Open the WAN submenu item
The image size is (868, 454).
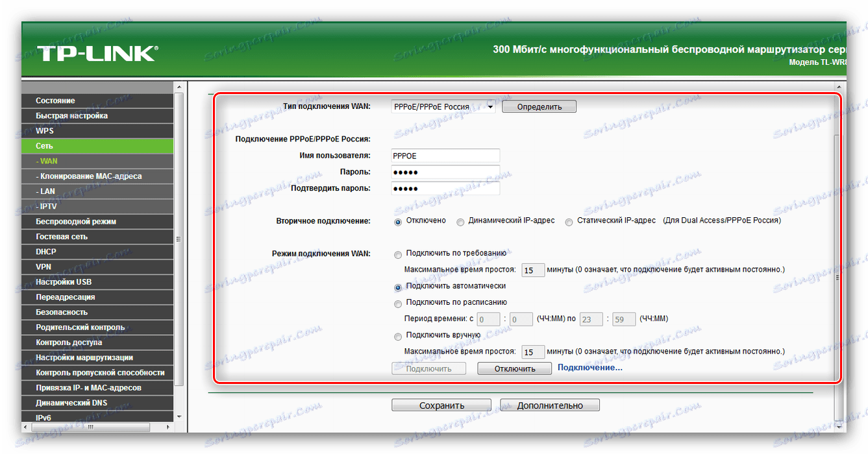tap(97, 161)
